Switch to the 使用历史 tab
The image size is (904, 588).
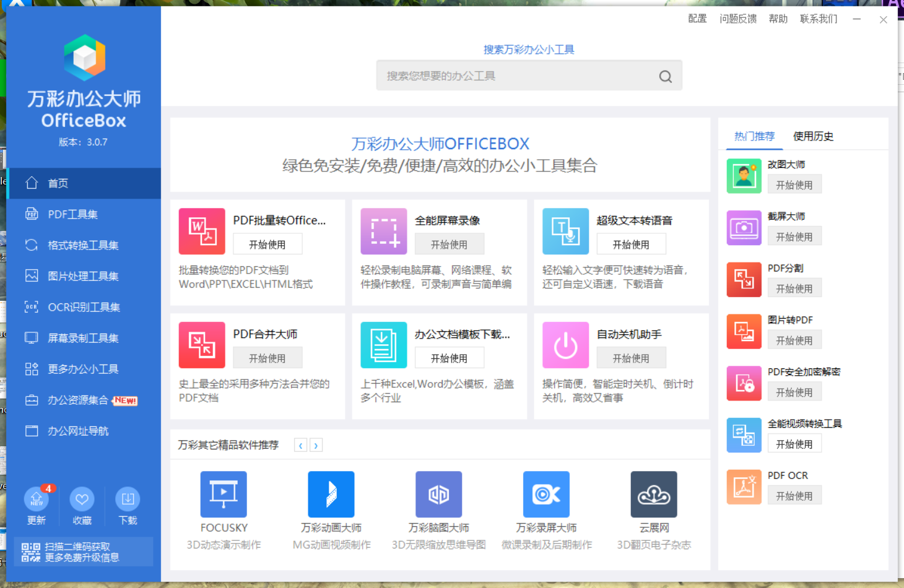pos(813,136)
